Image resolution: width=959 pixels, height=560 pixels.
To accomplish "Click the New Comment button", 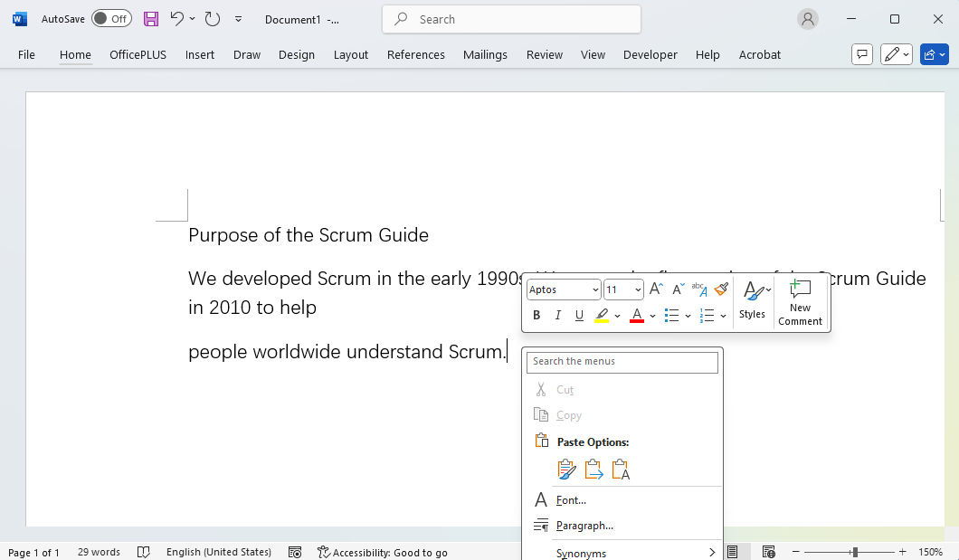I will pos(800,301).
